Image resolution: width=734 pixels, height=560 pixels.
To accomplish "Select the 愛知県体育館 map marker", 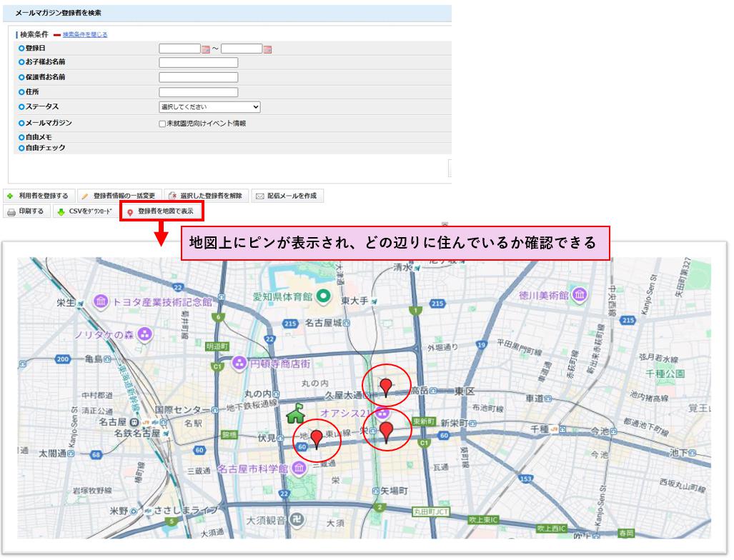I will [x=324, y=295].
